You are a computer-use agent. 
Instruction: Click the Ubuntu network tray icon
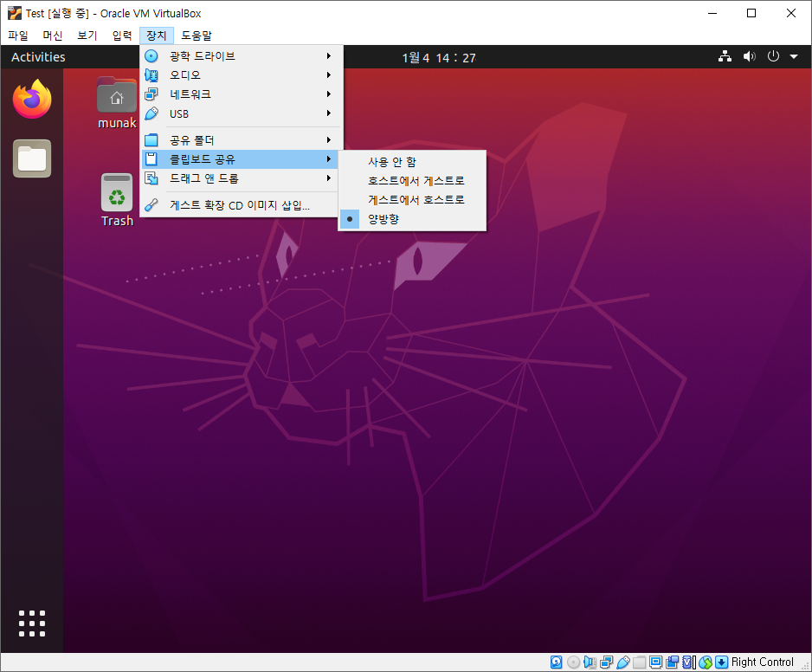[x=725, y=56]
